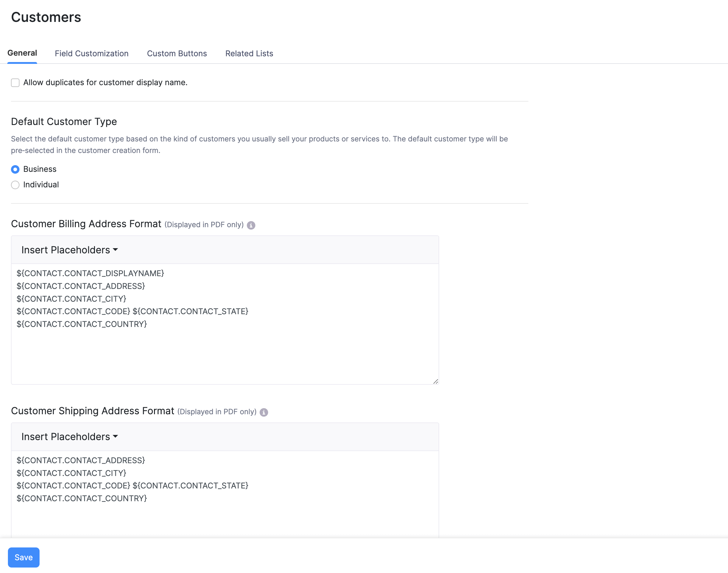Return to the General tab
The image size is (728, 573).
click(22, 53)
